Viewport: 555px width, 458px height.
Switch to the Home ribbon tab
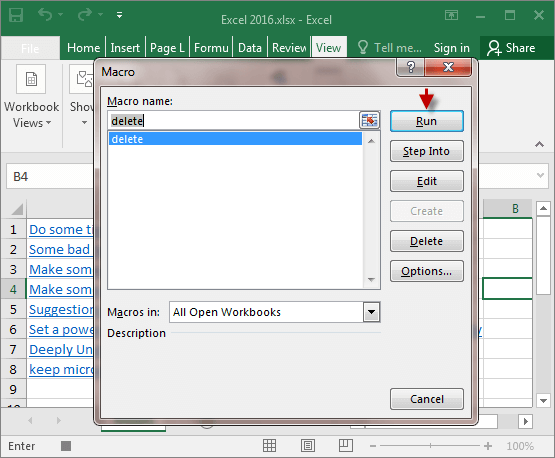click(x=84, y=48)
